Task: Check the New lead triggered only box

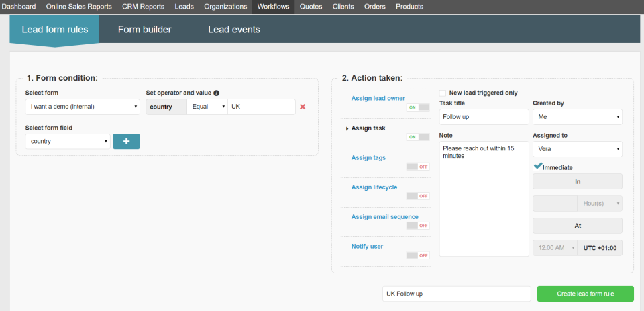Action: pos(443,93)
